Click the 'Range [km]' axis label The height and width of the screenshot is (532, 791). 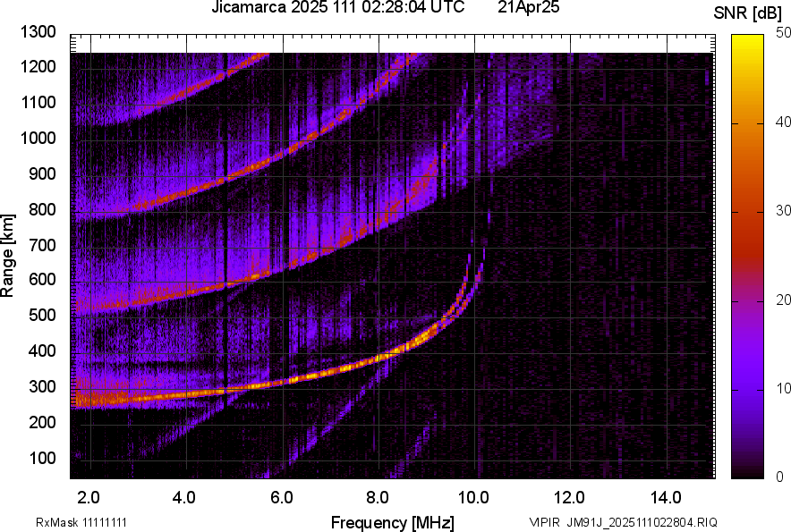[x=7, y=256]
